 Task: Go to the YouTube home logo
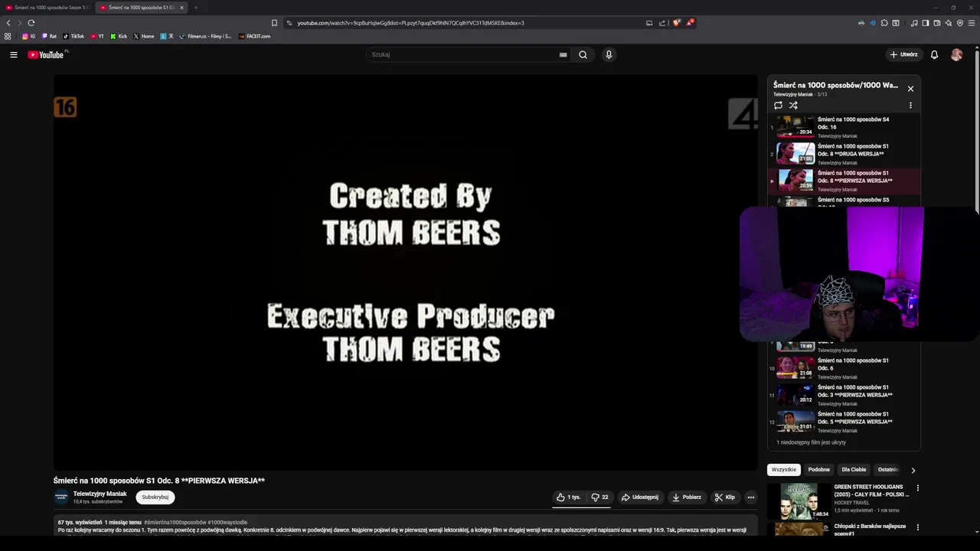click(47, 54)
